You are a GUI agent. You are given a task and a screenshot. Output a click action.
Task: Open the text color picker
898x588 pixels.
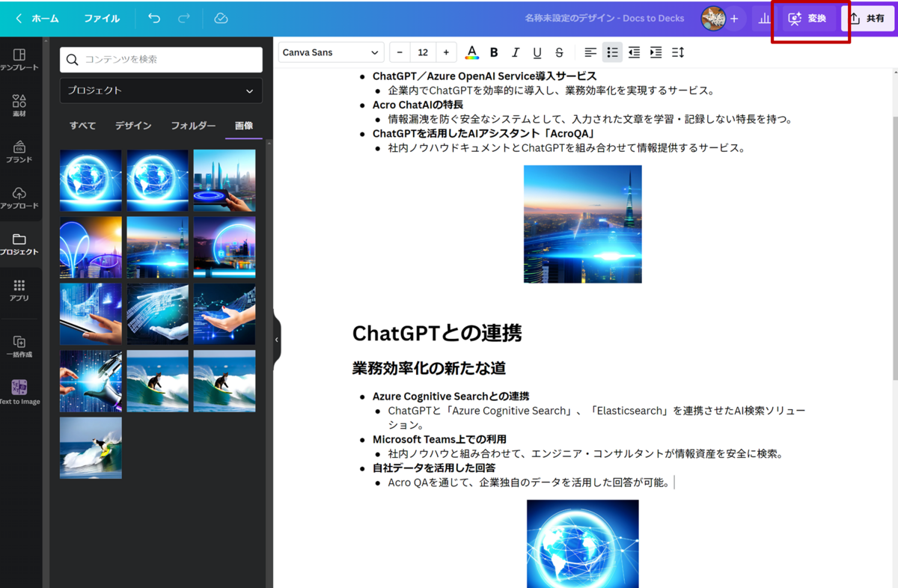click(471, 52)
